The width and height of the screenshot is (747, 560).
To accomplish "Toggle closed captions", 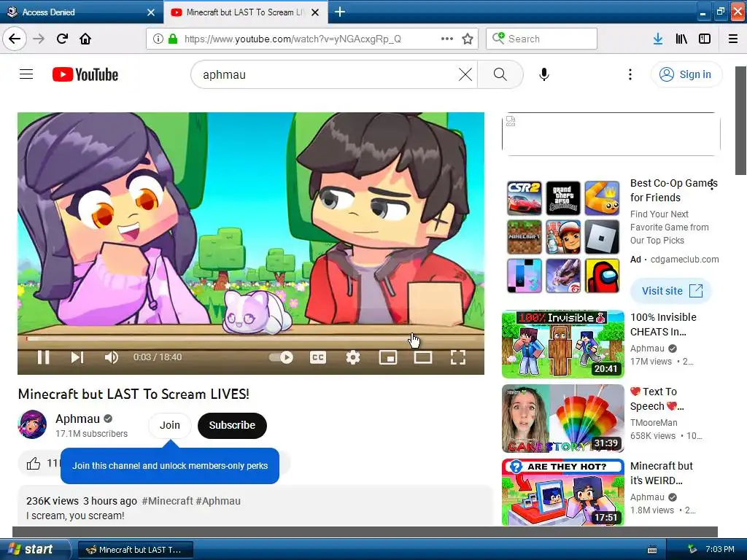I will click(318, 357).
